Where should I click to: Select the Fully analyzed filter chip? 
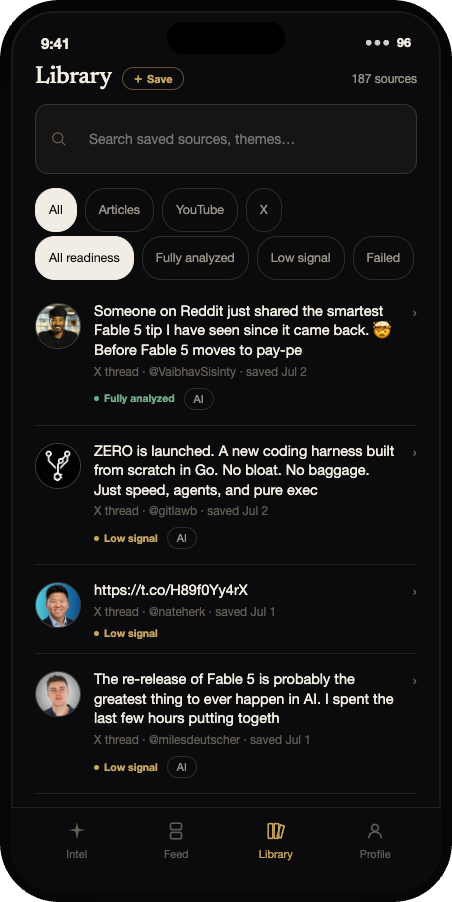(x=195, y=258)
